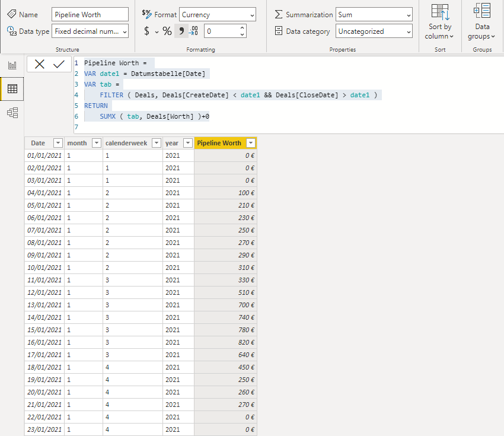
Task: Select the Date column header
Action: click(x=38, y=143)
